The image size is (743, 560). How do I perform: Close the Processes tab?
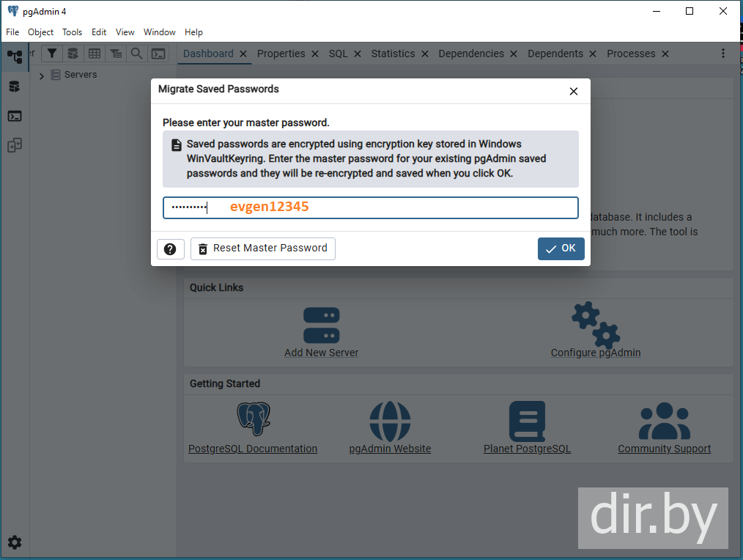pyautogui.click(x=665, y=54)
